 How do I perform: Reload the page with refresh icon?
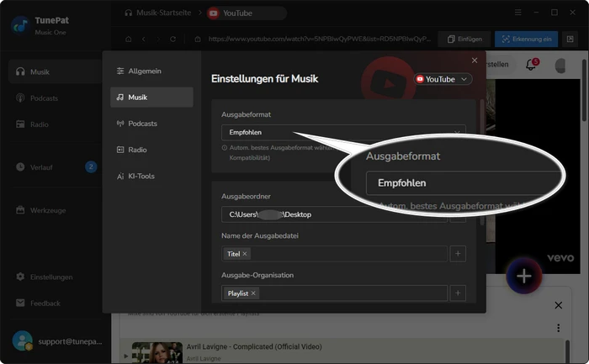tap(172, 39)
